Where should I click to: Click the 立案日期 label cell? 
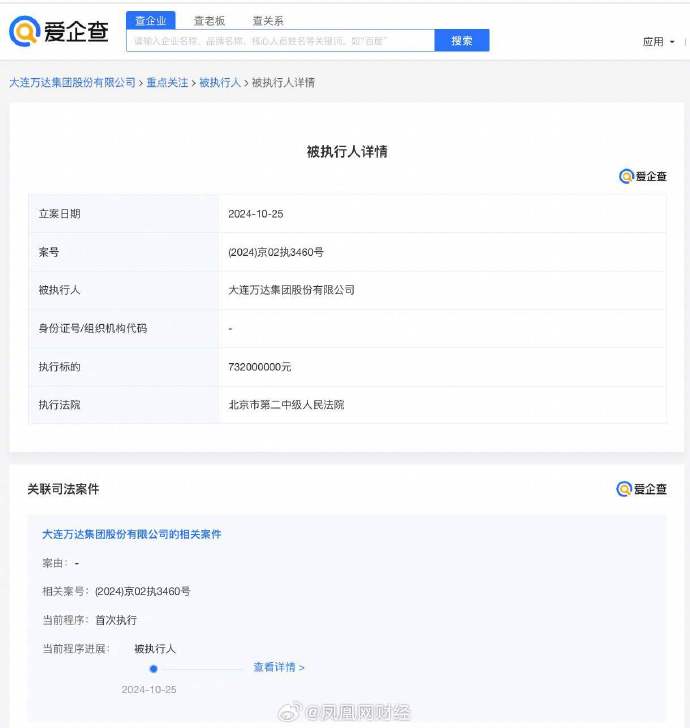point(124,214)
